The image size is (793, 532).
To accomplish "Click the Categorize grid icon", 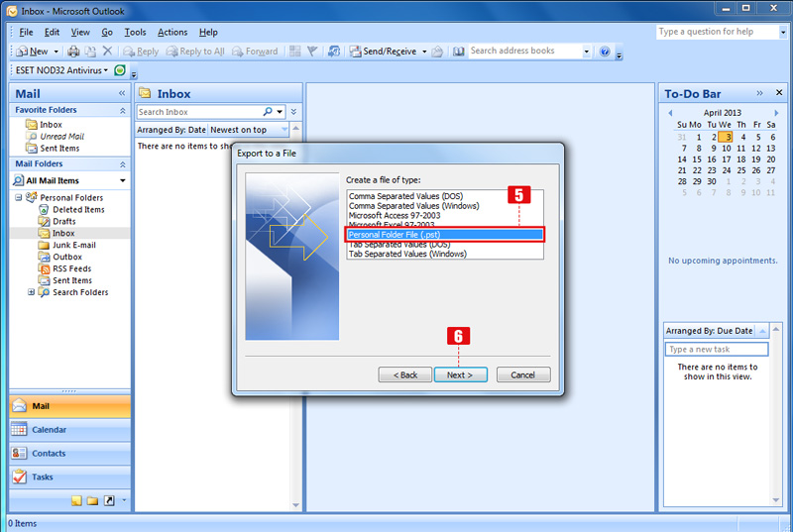I will (x=295, y=52).
